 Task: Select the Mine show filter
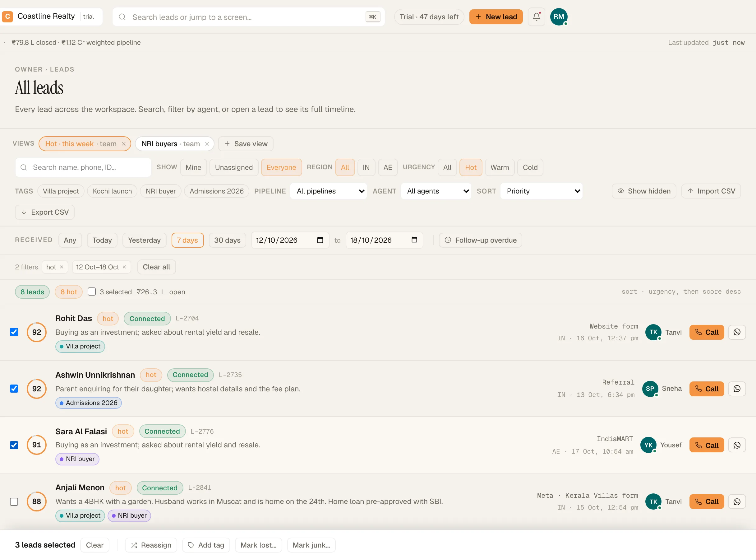point(193,167)
